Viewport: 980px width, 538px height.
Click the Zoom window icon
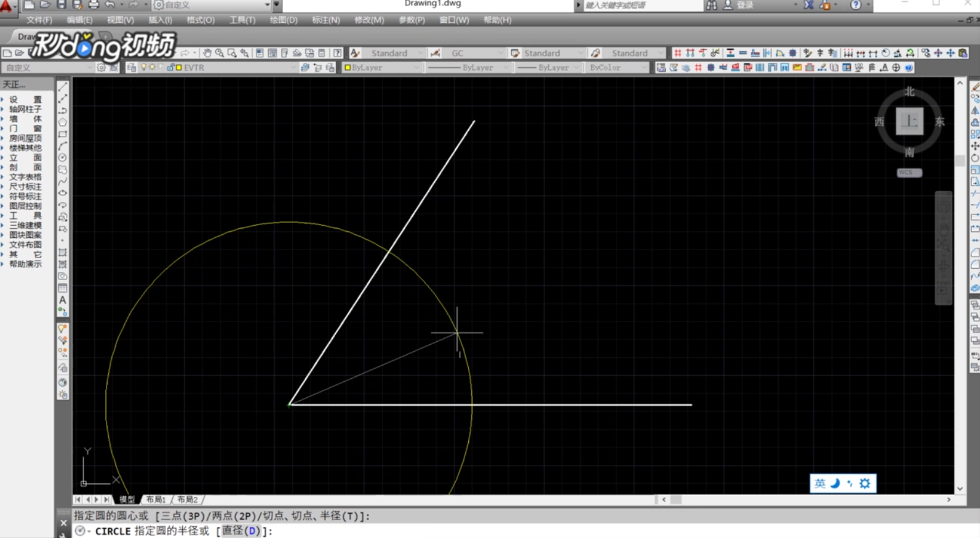coord(232,53)
